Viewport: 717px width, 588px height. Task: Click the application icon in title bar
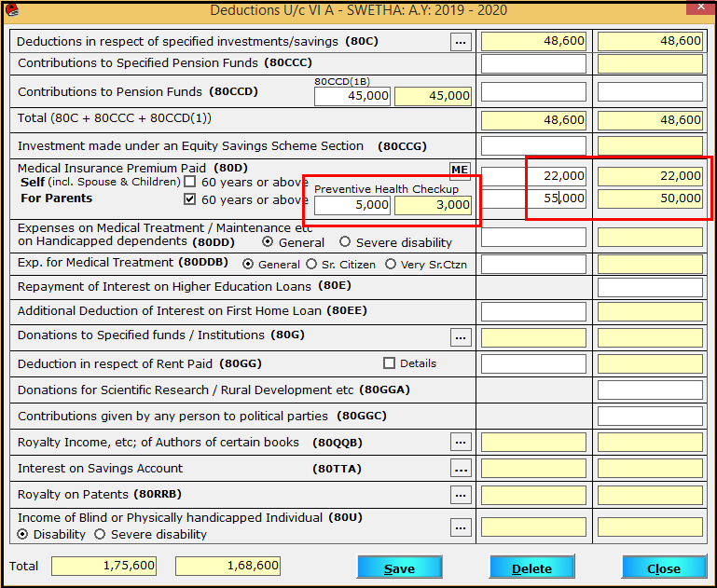(12, 9)
